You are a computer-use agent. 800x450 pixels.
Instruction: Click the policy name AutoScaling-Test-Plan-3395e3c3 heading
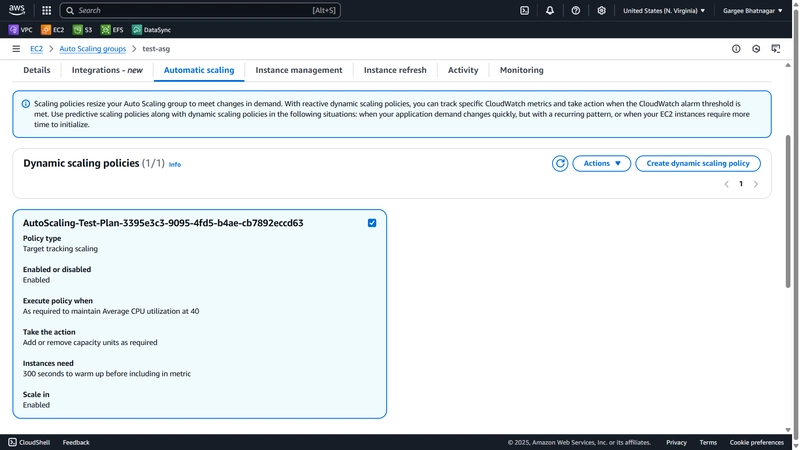coord(163,223)
